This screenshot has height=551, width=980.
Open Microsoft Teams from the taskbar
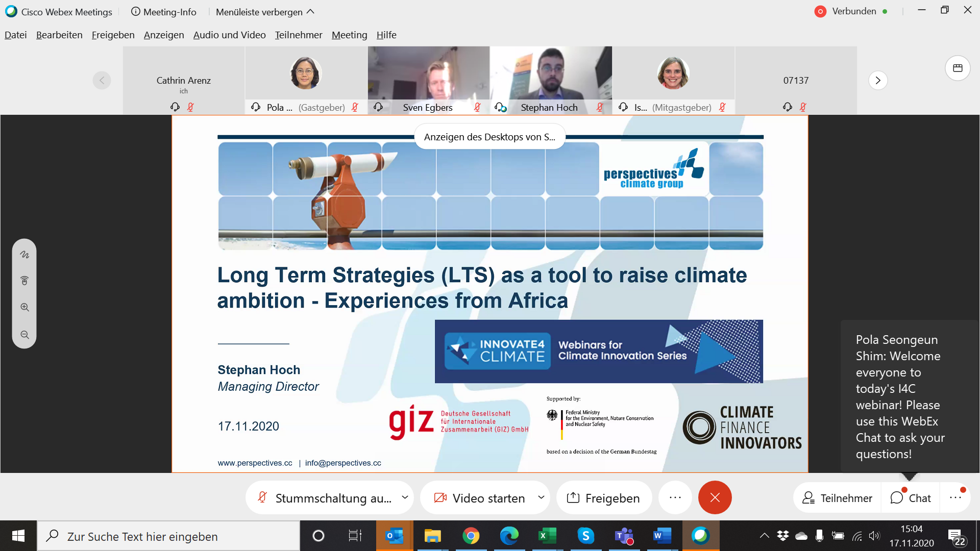pyautogui.click(x=624, y=536)
